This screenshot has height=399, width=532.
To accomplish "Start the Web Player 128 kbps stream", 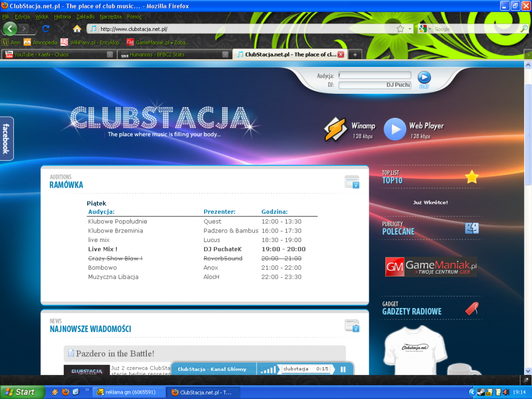I will (395, 129).
